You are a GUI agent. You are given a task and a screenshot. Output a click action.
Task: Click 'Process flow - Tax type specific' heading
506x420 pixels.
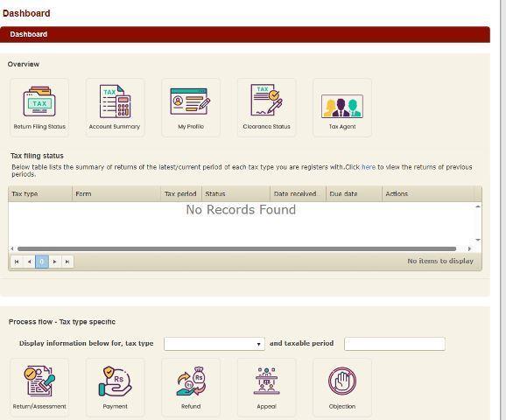[62, 322]
